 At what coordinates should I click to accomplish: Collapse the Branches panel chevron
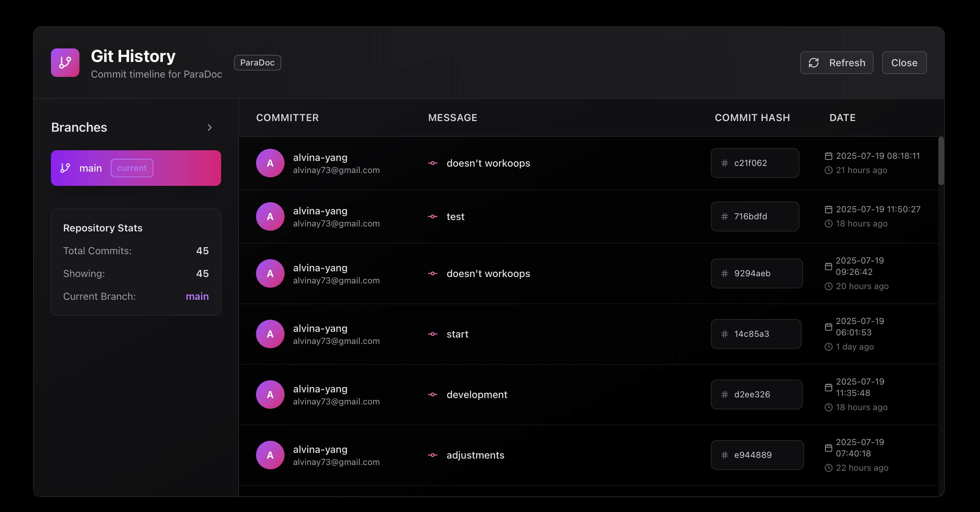209,127
